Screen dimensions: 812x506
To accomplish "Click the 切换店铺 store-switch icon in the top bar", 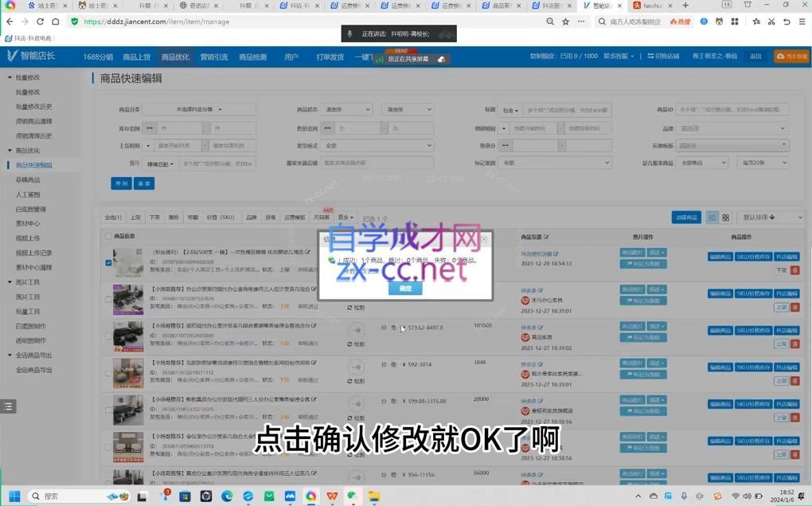I will coord(650,57).
